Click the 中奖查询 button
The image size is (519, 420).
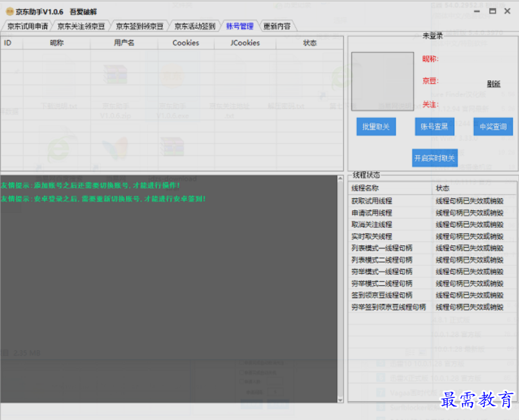493,127
